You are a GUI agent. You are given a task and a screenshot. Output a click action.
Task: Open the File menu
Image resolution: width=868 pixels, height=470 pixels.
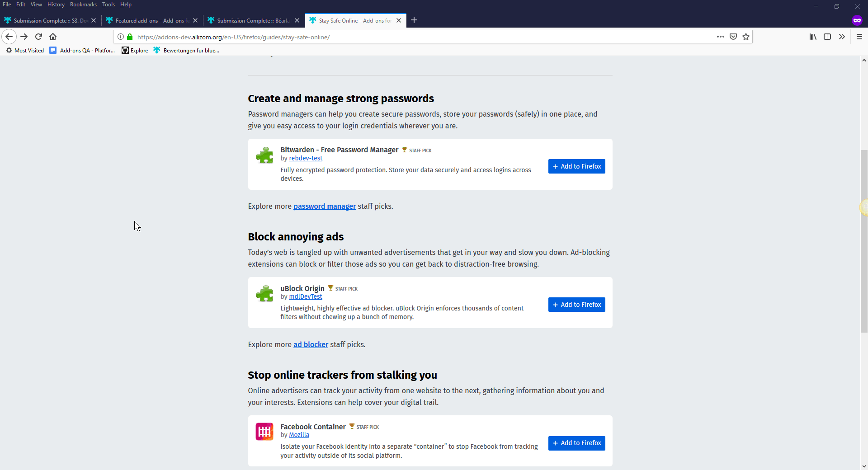pyautogui.click(x=7, y=5)
